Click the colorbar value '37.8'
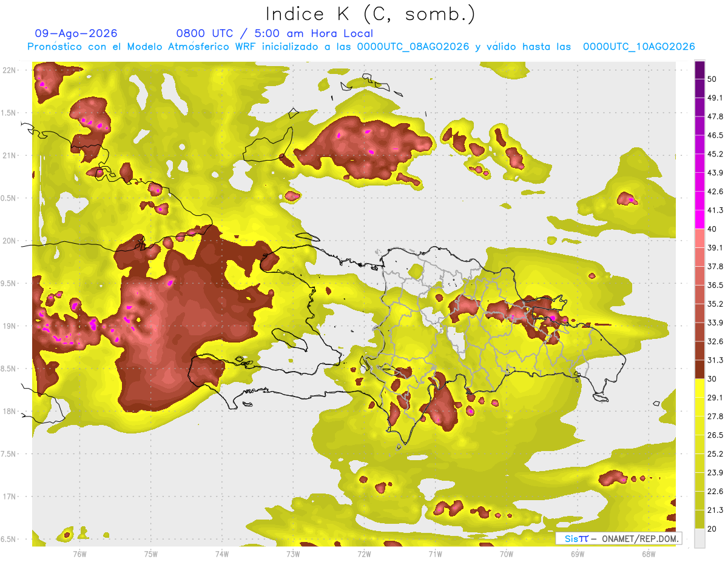The image size is (728, 562). pyautogui.click(x=715, y=266)
